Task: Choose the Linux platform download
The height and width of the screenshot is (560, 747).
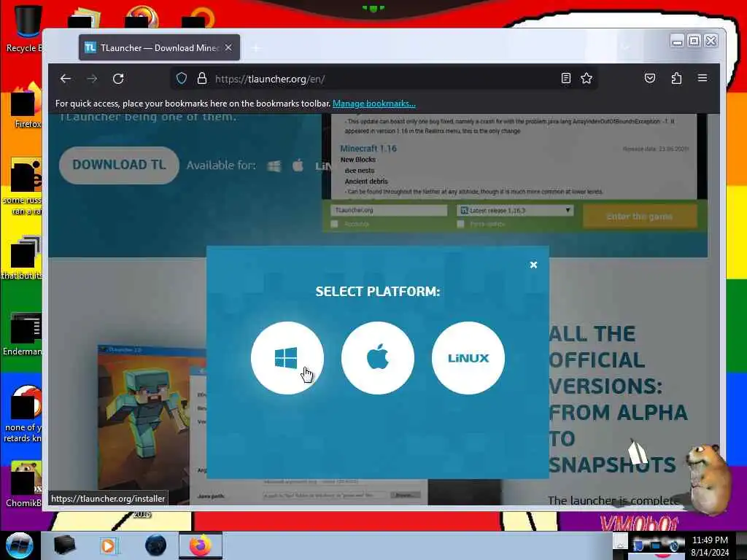Action: pyautogui.click(x=468, y=357)
